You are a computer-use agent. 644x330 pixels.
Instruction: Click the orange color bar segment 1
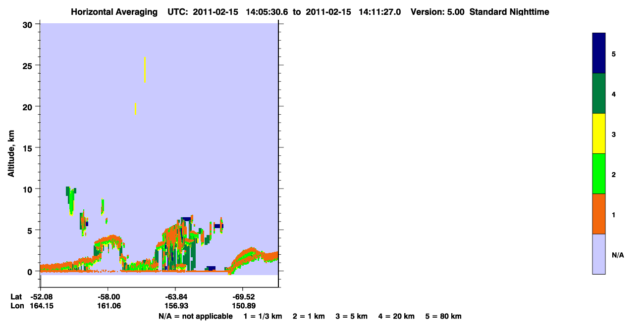coord(599,214)
